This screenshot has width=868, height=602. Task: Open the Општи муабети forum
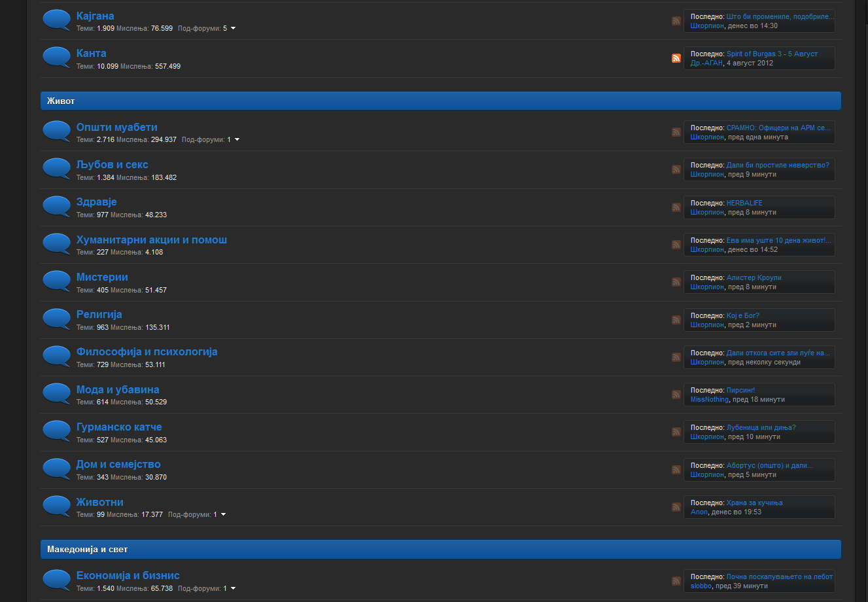pyautogui.click(x=117, y=127)
